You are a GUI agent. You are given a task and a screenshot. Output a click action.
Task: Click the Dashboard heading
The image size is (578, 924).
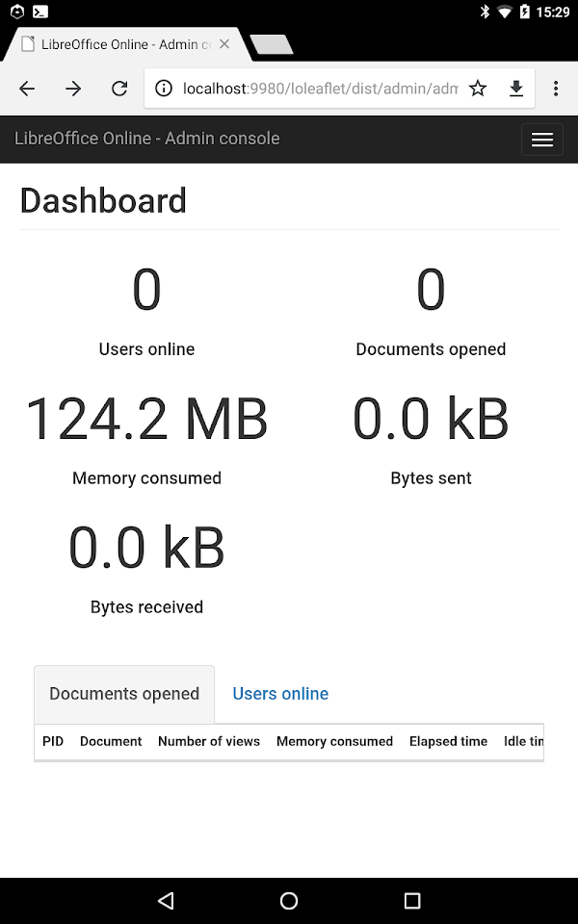point(103,200)
